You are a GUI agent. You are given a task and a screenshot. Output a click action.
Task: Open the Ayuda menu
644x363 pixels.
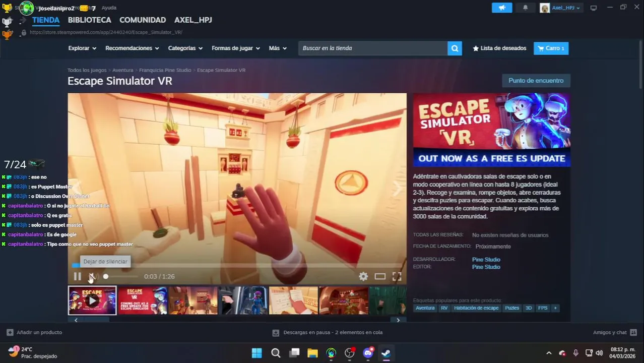109,8
